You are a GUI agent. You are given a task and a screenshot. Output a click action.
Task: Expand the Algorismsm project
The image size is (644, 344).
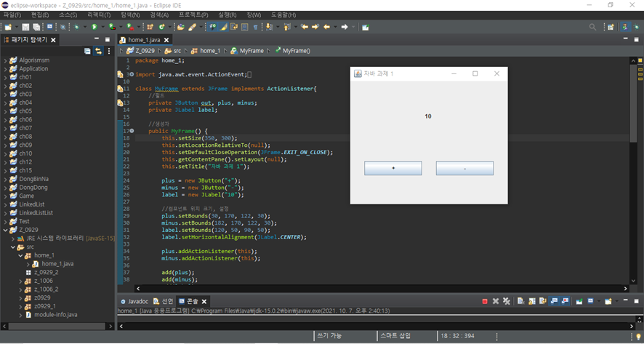pos(5,60)
